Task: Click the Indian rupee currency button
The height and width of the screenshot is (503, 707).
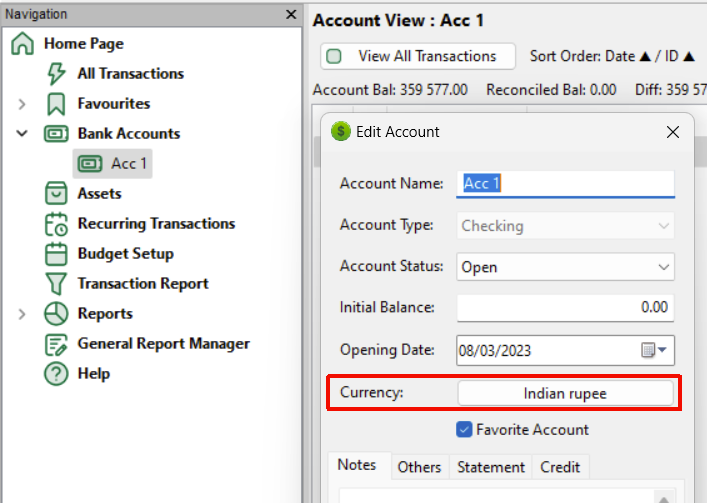Action: (565, 393)
